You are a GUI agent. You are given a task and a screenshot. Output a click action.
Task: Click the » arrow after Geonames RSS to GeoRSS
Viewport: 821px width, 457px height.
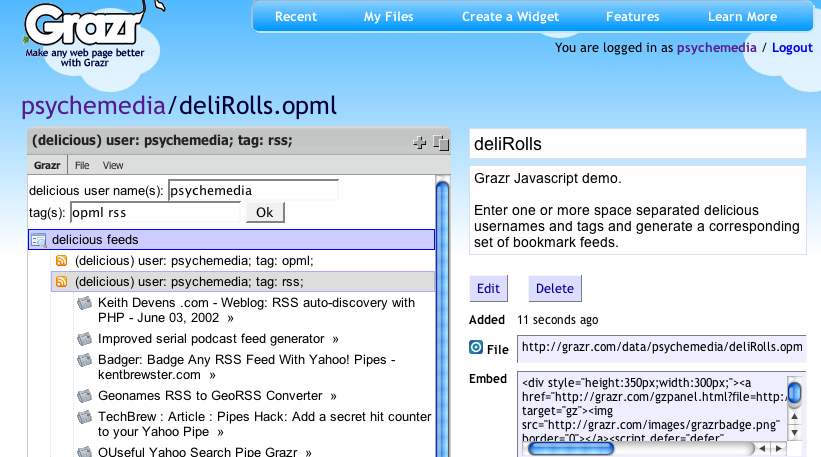tap(333, 397)
